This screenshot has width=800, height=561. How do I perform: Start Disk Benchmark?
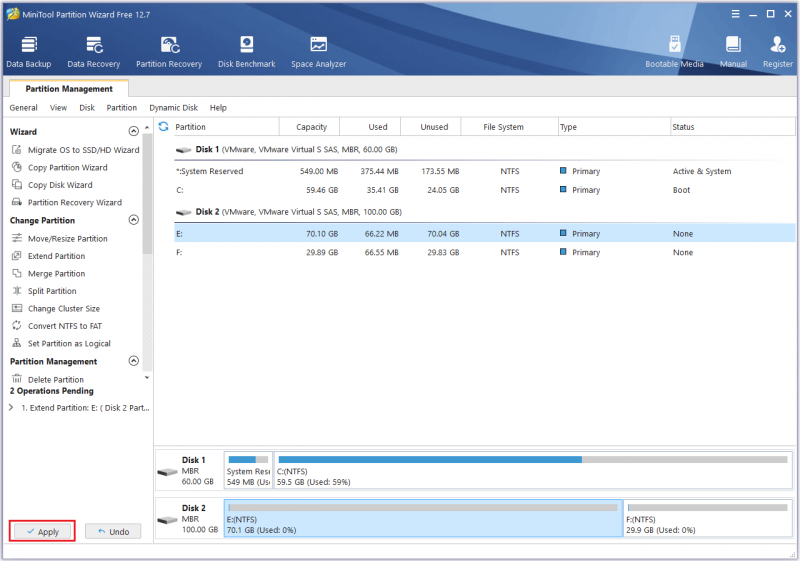246,52
